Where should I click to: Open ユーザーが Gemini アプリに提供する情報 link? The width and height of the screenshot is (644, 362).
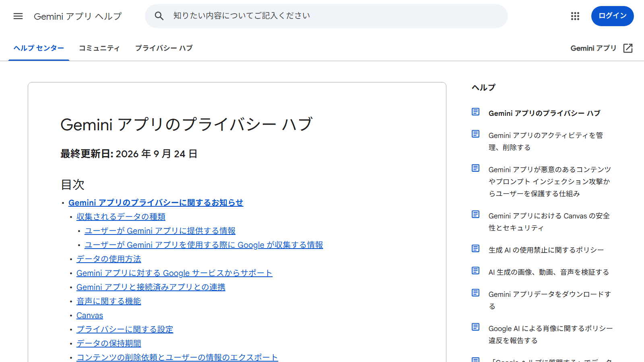tap(160, 231)
